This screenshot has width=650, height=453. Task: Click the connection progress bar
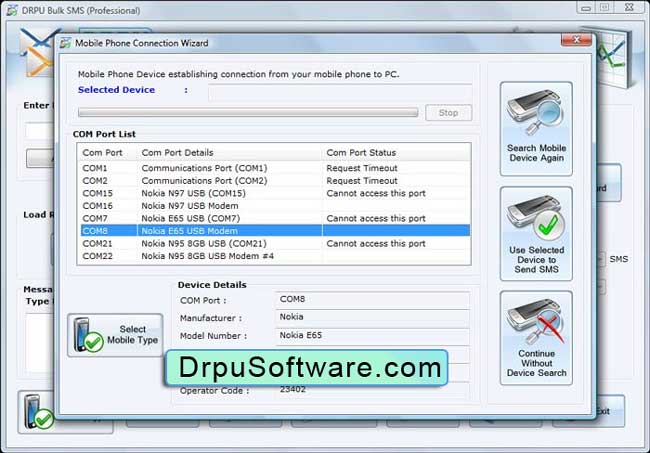click(x=248, y=113)
